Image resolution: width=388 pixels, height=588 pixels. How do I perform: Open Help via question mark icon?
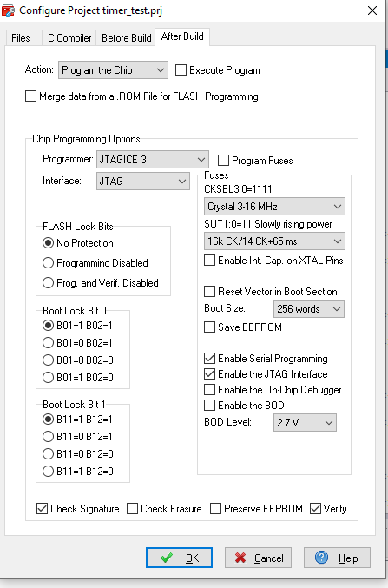coord(337,558)
